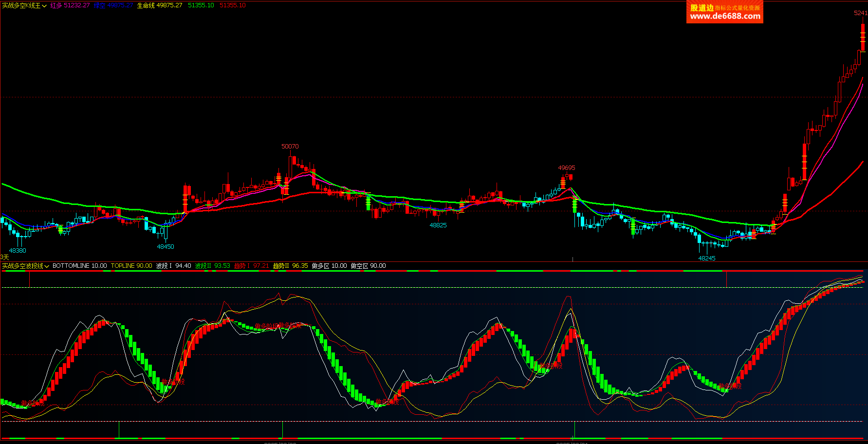Select the 波段II 93.53 label
Screen dimensions: 868x444
coord(212,266)
